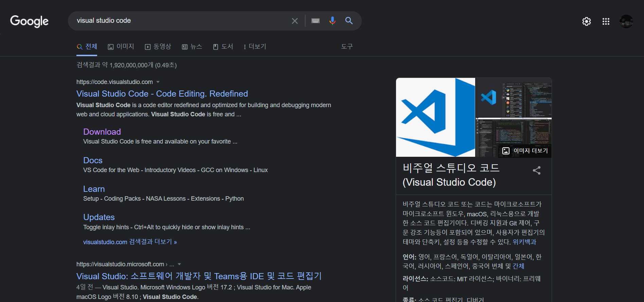
Task: Expand dropdown arrow next to code.visualstudio.com
Action: tap(158, 82)
